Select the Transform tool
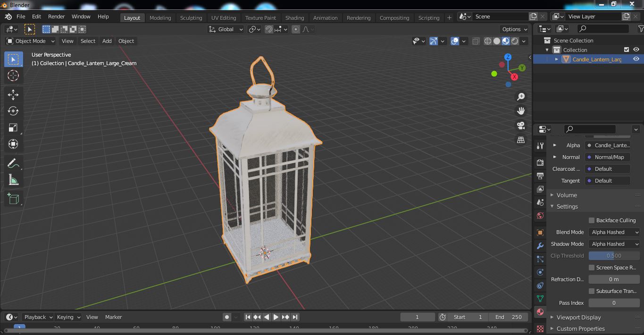 (13, 144)
